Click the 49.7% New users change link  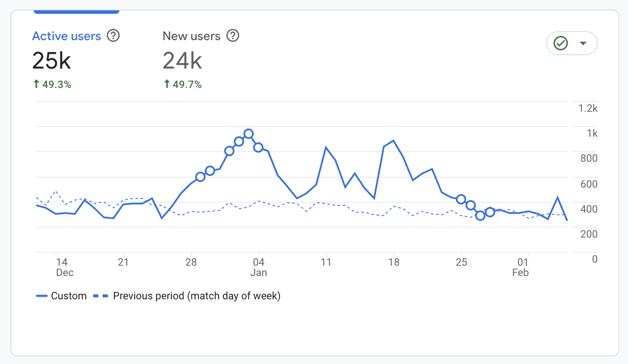pyautogui.click(x=187, y=85)
